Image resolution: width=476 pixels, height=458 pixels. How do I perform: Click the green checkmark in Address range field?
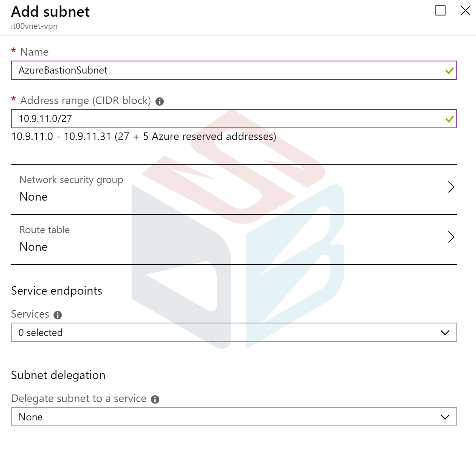[x=450, y=119]
